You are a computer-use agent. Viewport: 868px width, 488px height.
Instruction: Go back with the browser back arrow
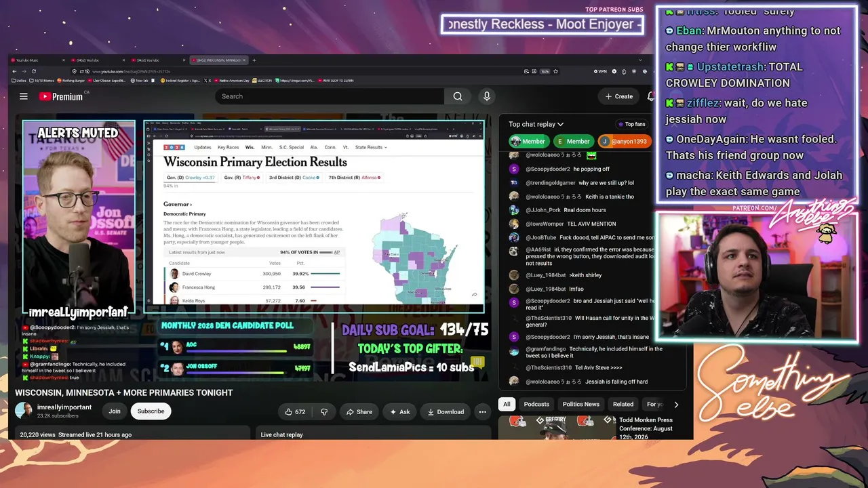pos(15,71)
